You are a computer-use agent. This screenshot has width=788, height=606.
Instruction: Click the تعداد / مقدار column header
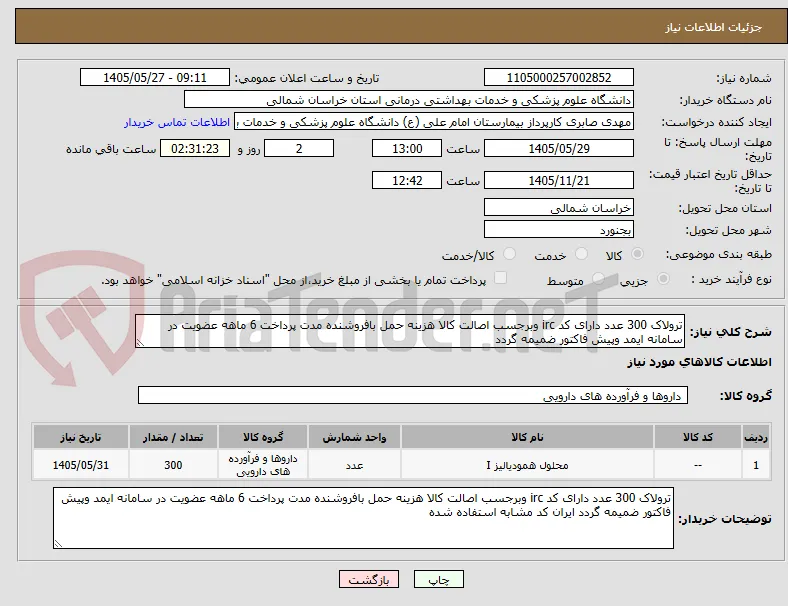pos(173,437)
